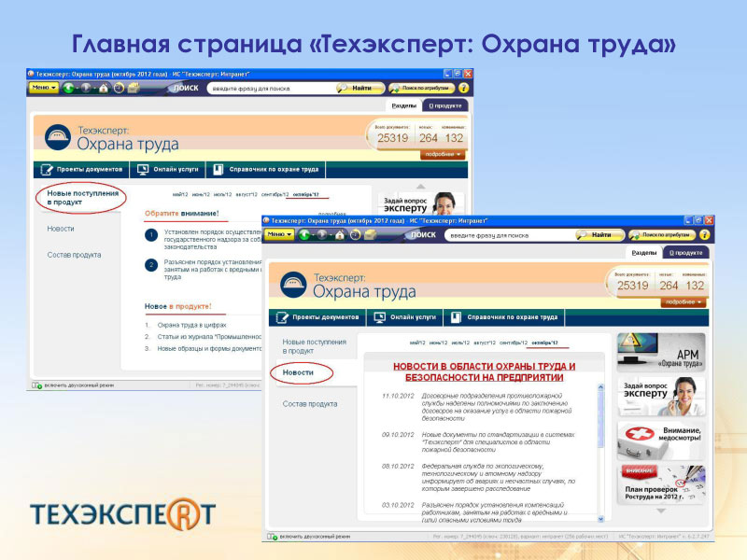Open АРМ Охрана труда banner
Screen dimensions: 747x560
click(661, 353)
